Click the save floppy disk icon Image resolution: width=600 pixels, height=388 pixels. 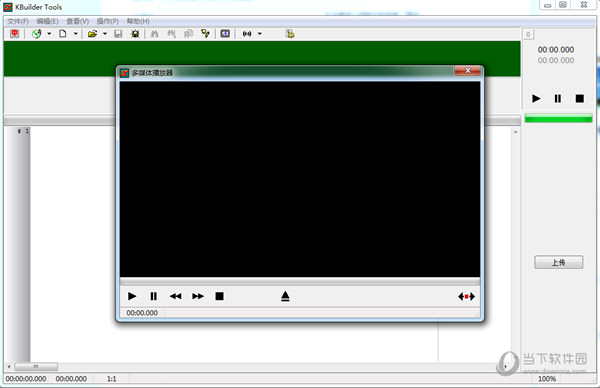[x=118, y=34]
